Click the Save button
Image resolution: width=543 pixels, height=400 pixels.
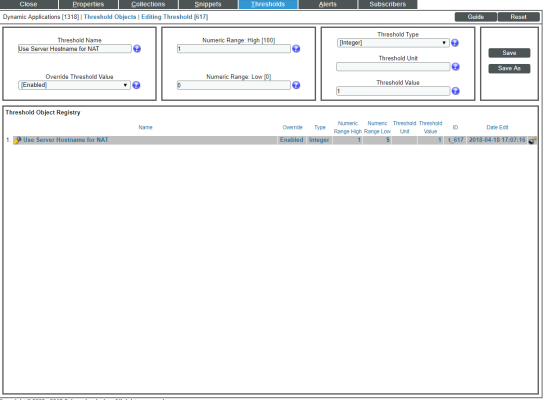click(x=509, y=53)
